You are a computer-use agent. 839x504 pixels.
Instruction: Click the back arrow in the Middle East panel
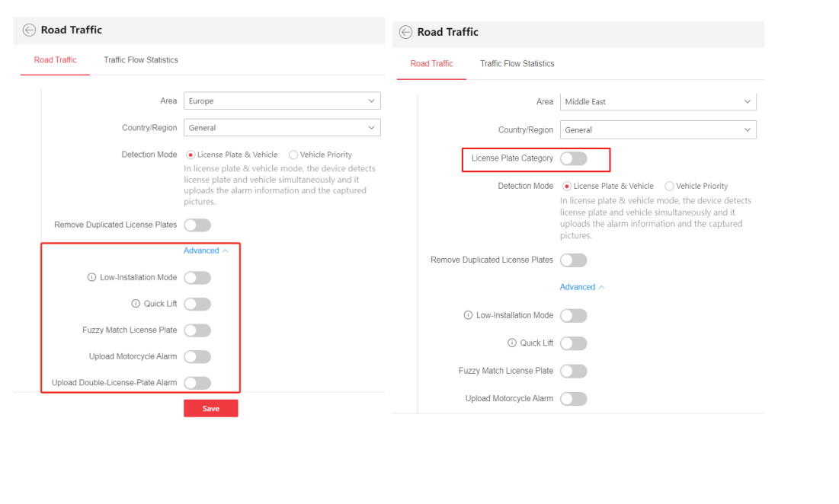405,33
